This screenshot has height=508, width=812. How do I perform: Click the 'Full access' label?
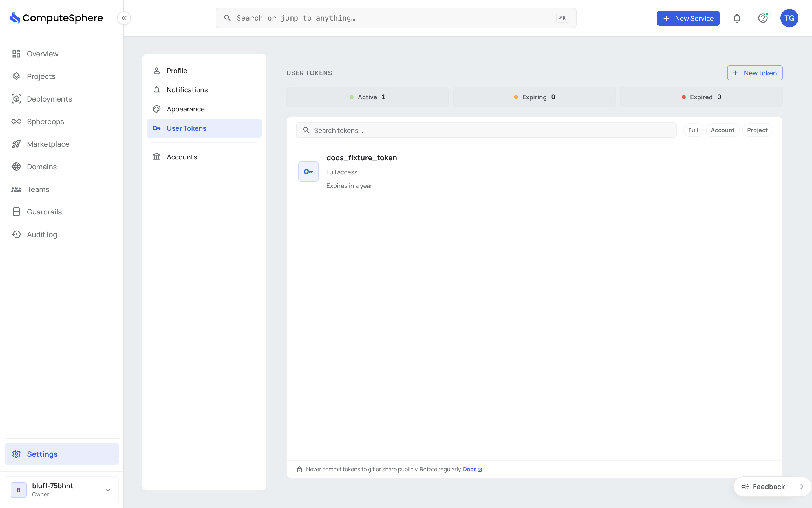(x=342, y=172)
